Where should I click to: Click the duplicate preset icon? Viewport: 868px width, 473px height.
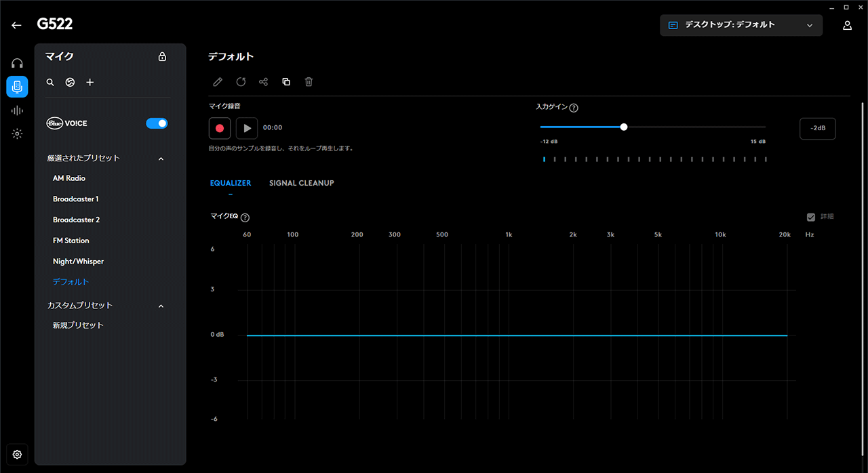(x=286, y=82)
